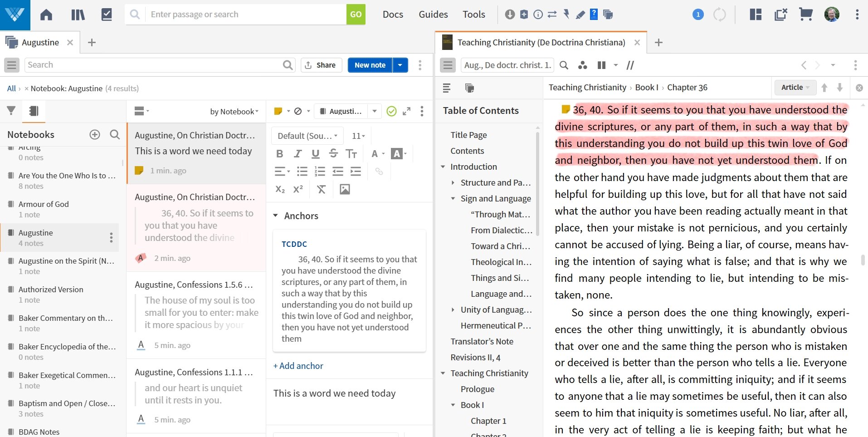Collapse Book I tree node

[453, 405]
